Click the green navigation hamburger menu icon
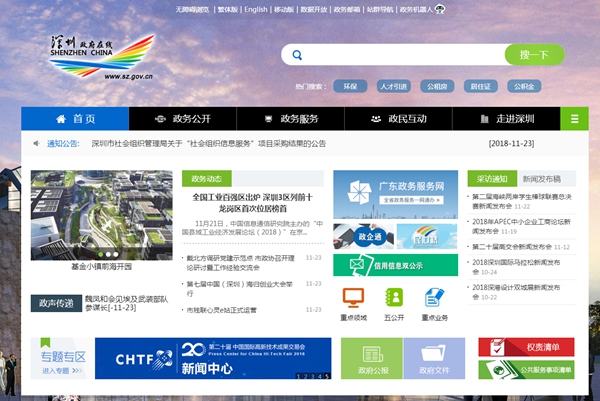 point(574,119)
